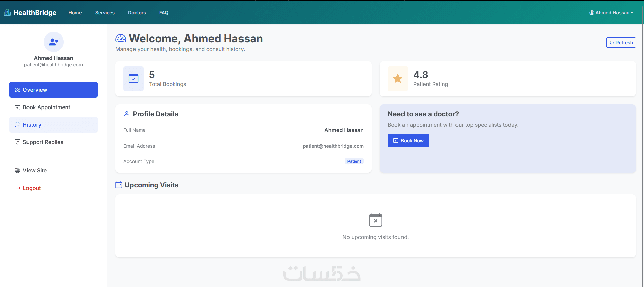
Task: Log out using the red Logout link
Action: click(28, 188)
